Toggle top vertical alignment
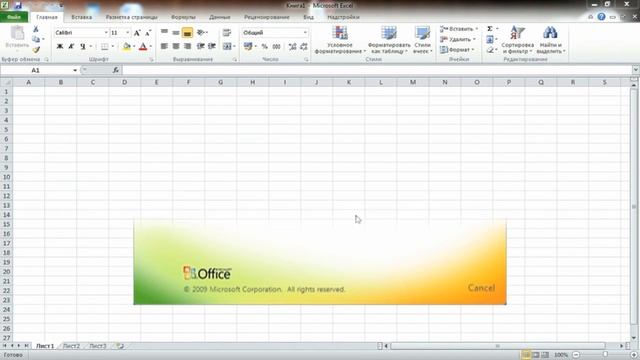Viewport: 640px width, 360px height. click(164, 33)
